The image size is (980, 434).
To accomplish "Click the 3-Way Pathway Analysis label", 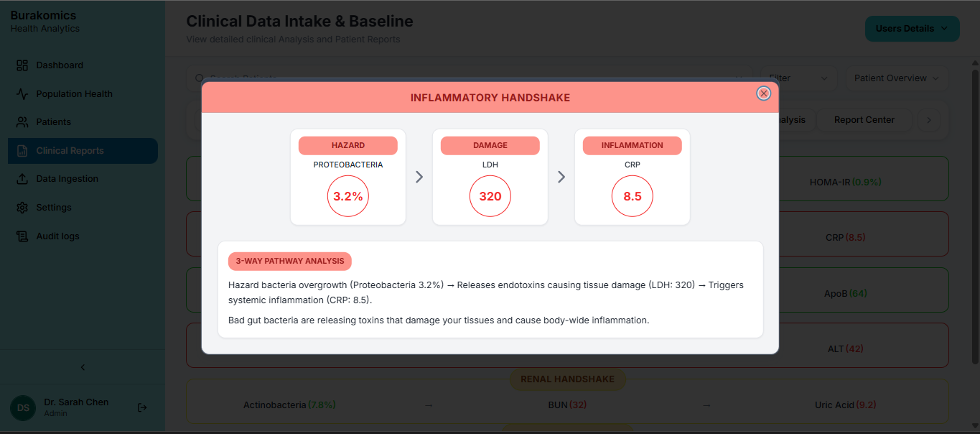I will pyautogui.click(x=289, y=261).
